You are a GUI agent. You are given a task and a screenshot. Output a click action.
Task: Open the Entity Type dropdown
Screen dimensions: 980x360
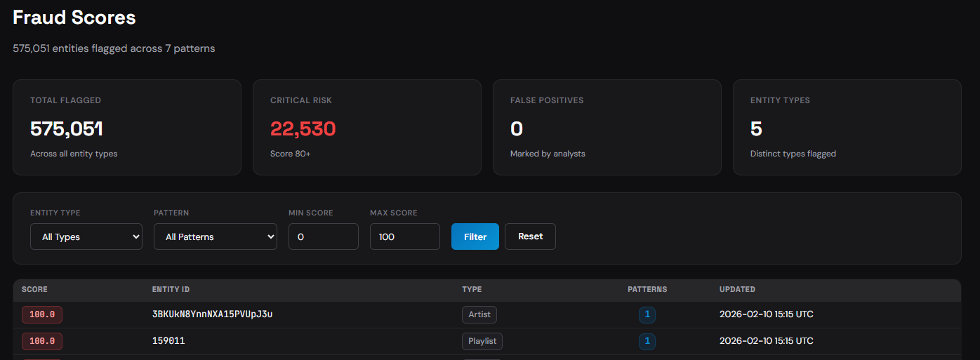pyautogui.click(x=86, y=236)
